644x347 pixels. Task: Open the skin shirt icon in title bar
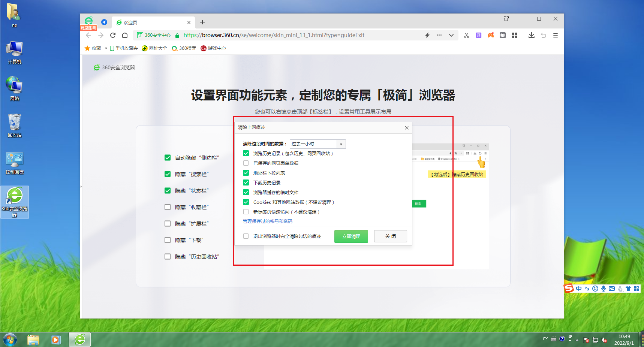point(506,19)
